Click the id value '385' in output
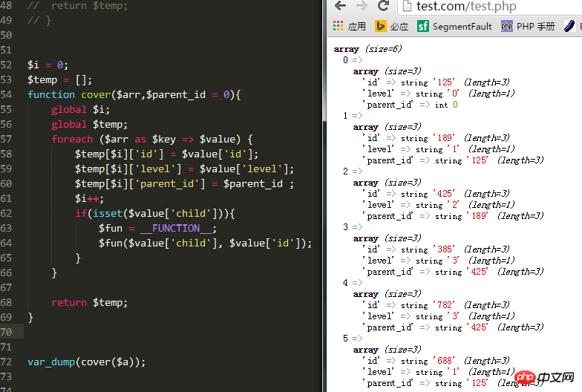 (x=444, y=249)
